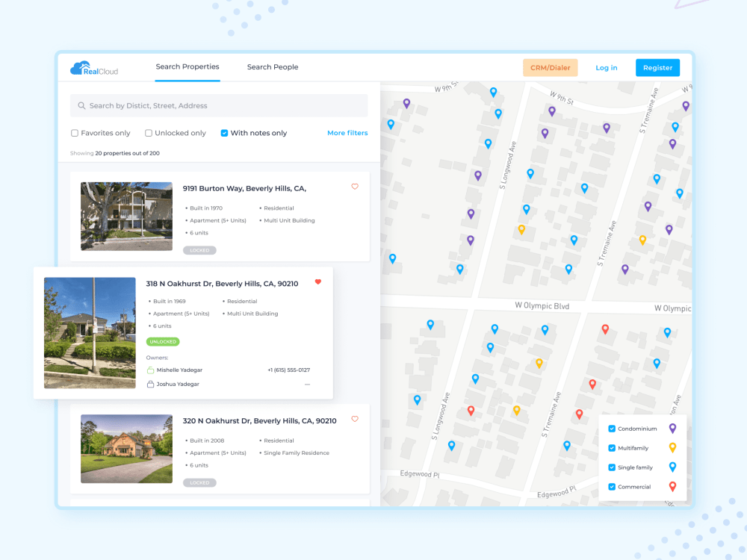Open title 9191 Burton Way, Beverly Hills

click(244, 189)
